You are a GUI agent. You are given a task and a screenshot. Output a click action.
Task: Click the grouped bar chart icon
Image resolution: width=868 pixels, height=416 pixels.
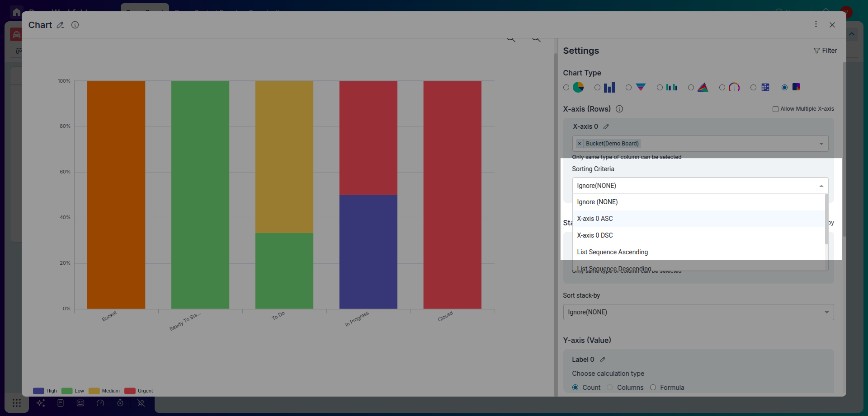tap(672, 87)
